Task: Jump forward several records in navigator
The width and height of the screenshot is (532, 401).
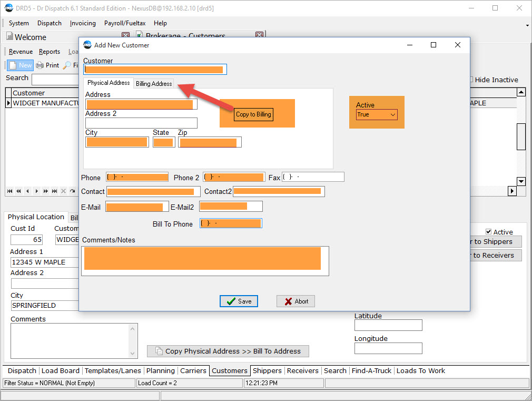Action: 45,191
